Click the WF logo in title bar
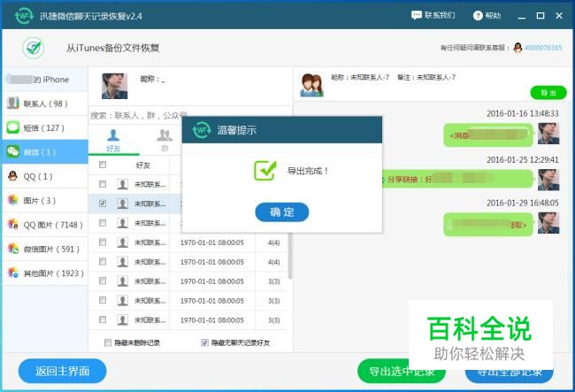This screenshot has height=392, width=575. 24,16
